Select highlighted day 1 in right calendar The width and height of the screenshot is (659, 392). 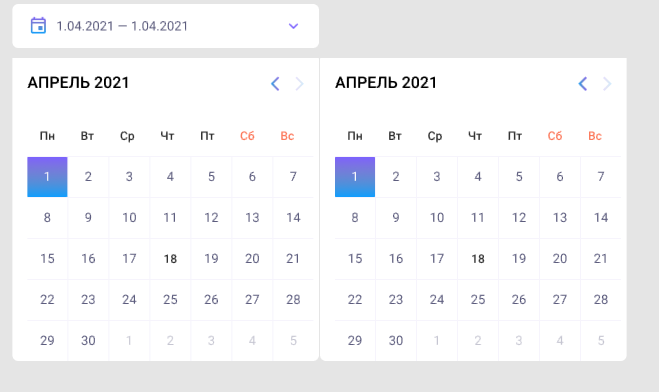coord(355,177)
